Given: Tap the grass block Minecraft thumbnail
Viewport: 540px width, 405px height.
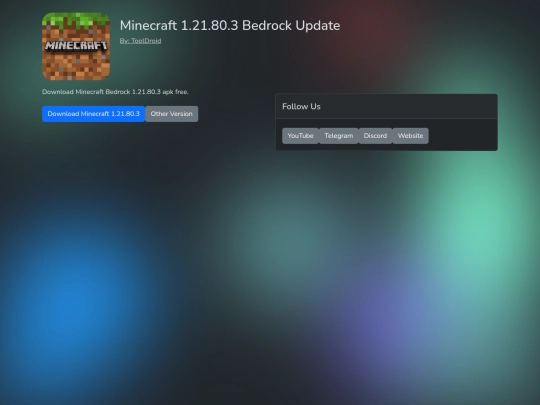Looking at the screenshot, I should pos(76,46).
